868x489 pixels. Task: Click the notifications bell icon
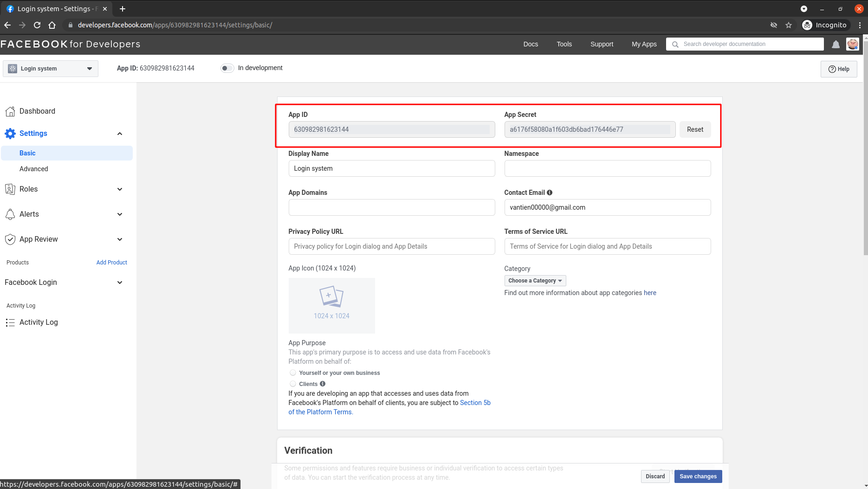point(836,45)
